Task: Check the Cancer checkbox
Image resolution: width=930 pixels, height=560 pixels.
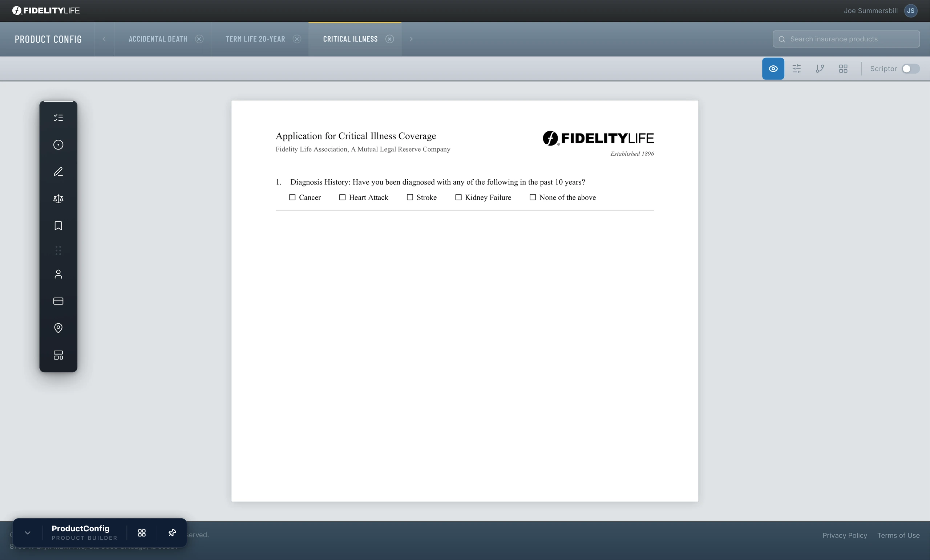Action: (x=292, y=197)
